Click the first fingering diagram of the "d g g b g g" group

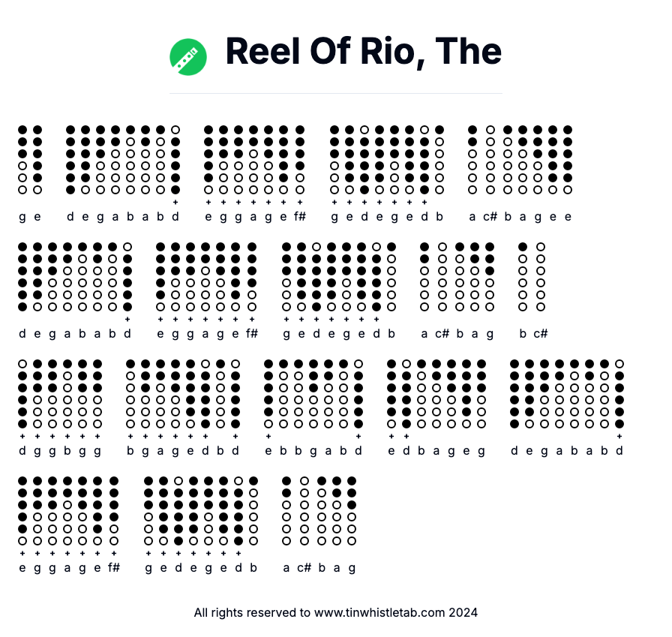(x=22, y=394)
